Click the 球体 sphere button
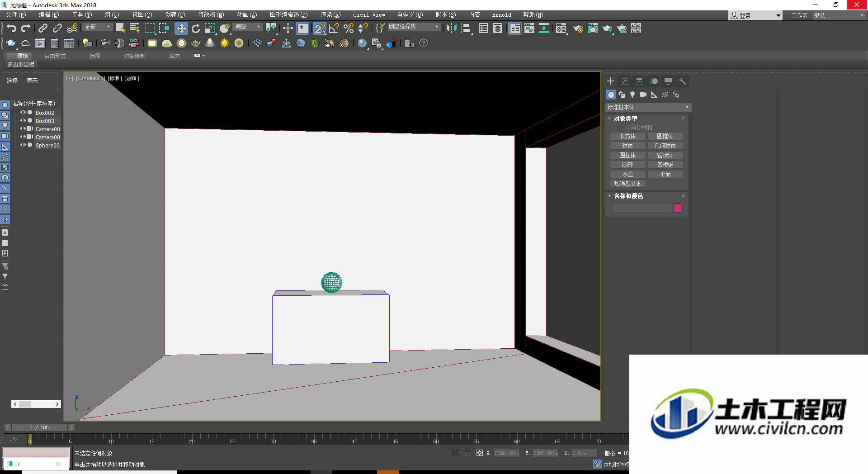868x474 pixels. [627, 146]
